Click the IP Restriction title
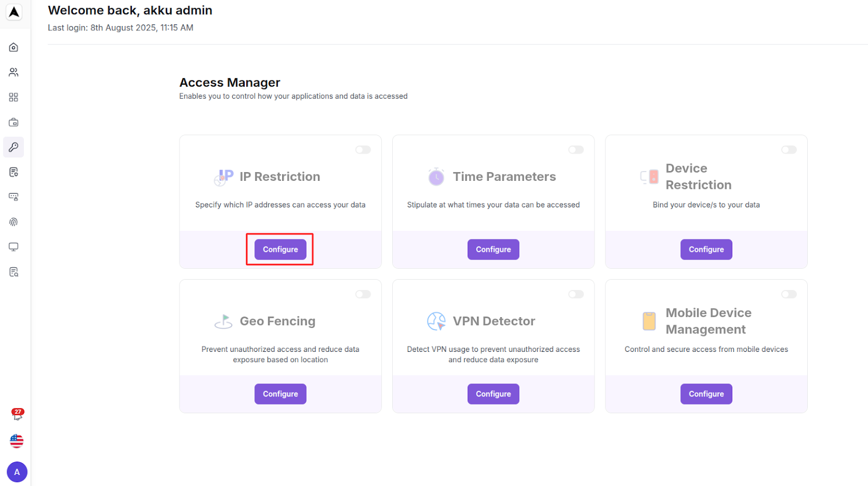Image resolution: width=868 pixels, height=486 pixels. tap(280, 177)
